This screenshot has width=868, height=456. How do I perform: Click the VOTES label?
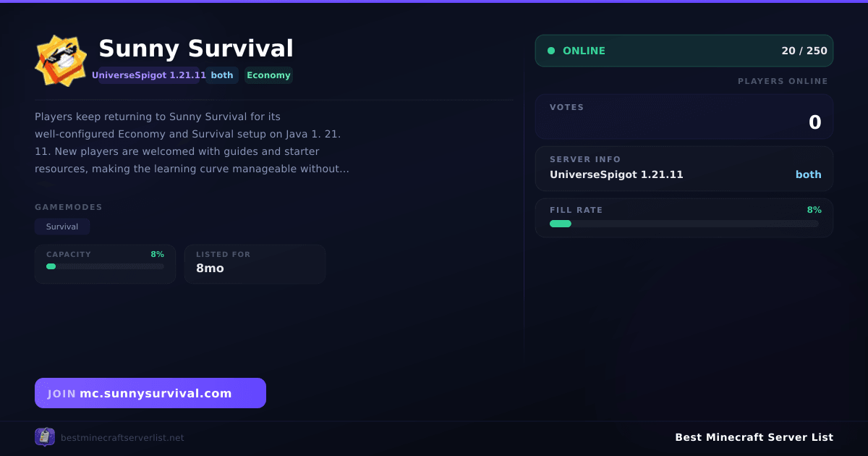566,107
